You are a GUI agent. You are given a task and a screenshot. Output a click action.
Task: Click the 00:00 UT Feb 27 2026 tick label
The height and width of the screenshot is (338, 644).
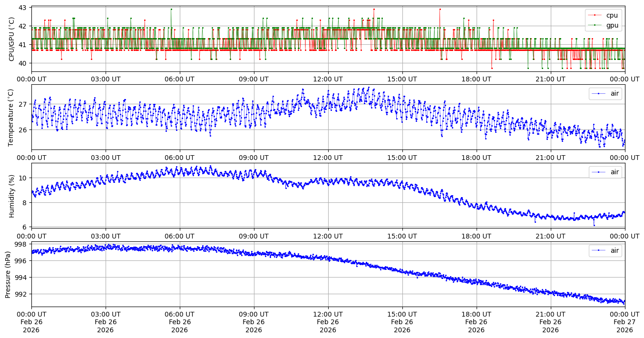(624, 322)
